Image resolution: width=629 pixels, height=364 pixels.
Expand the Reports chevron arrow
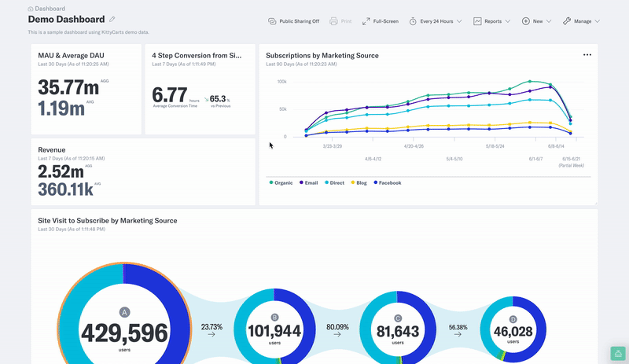508,21
